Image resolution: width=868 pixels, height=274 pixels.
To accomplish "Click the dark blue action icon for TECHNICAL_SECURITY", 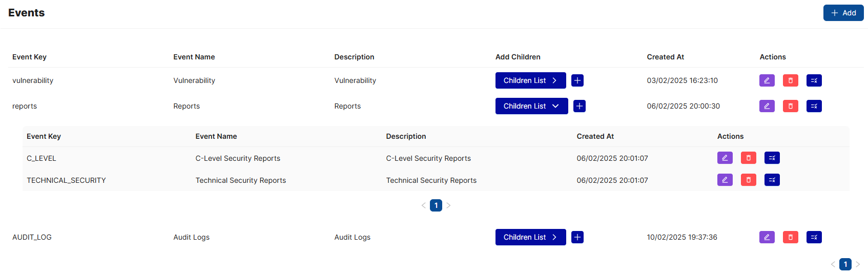I will [772, 180].
